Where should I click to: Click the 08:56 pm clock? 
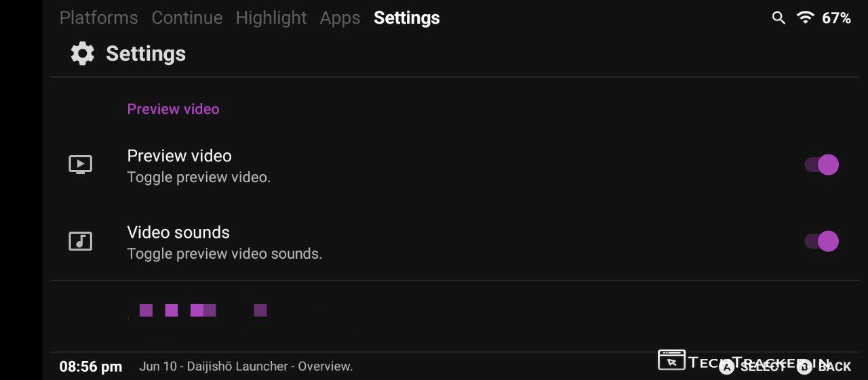[91, 366]
